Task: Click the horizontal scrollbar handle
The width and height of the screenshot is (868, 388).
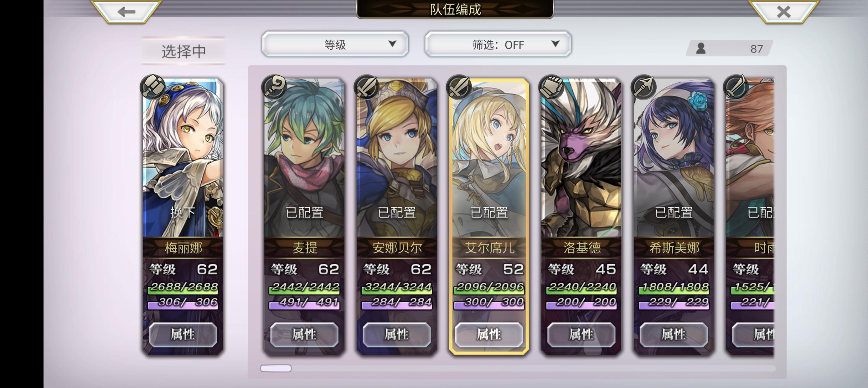Action: pyautogui.click(x=276, y=368)
